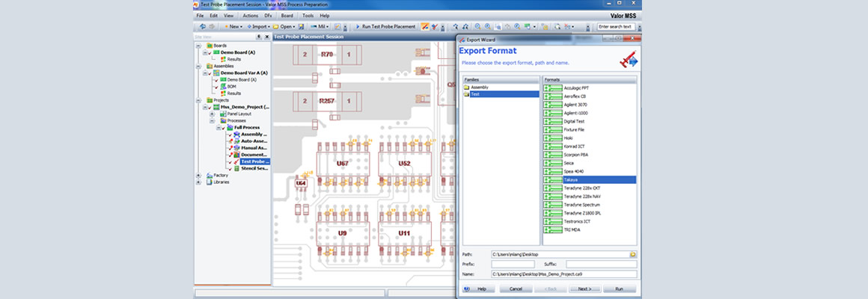Image resolution: width=868 pixels, height=299 pixels.
Task: Collapse the Boards tree node
Action: pos(198,46)
